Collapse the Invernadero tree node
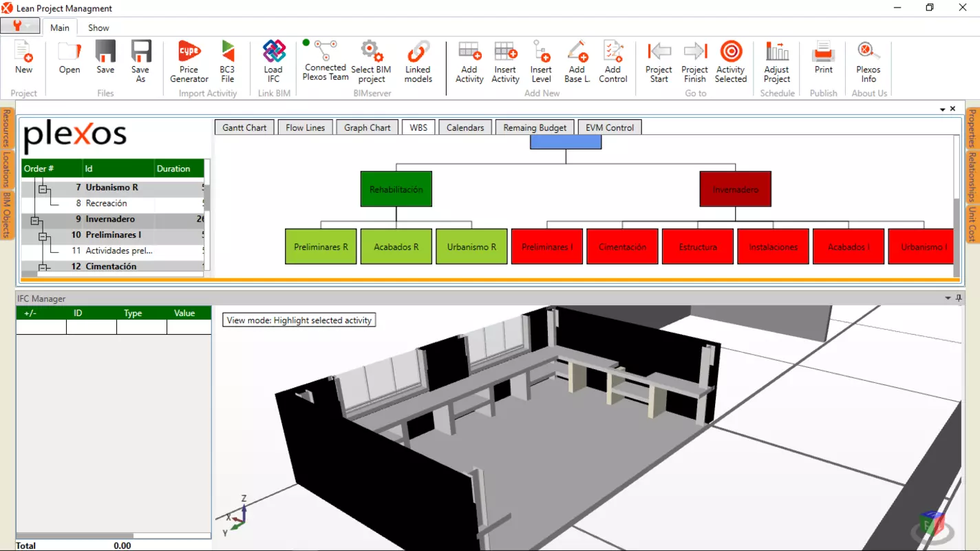 pos(35,220)
